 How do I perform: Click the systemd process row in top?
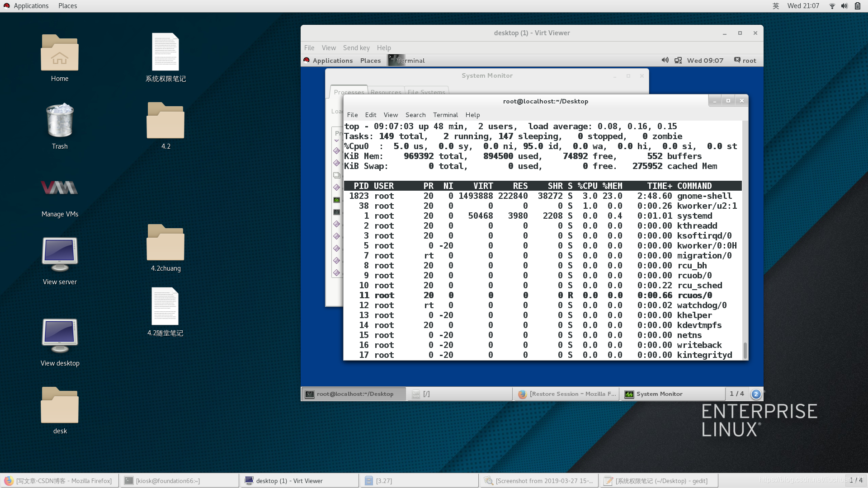(542, 216)
